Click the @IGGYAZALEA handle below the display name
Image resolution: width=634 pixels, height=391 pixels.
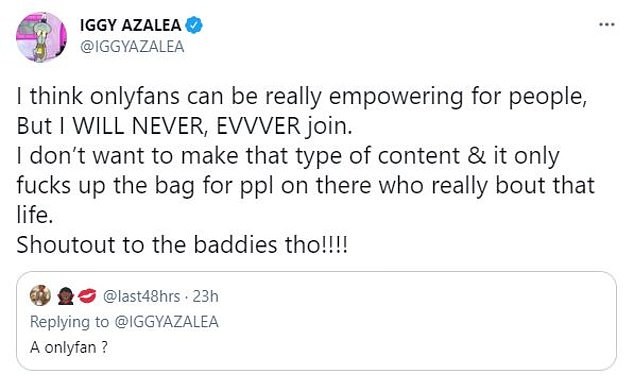pos(132,46)
